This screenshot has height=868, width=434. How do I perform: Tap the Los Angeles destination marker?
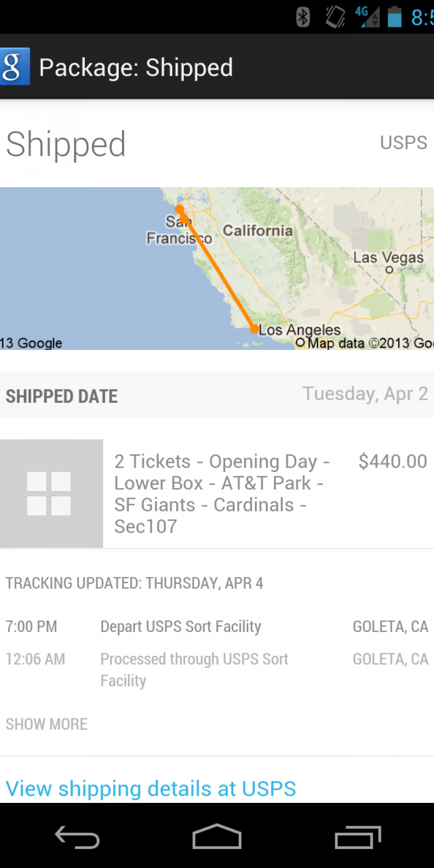click(x=254, y=329)
